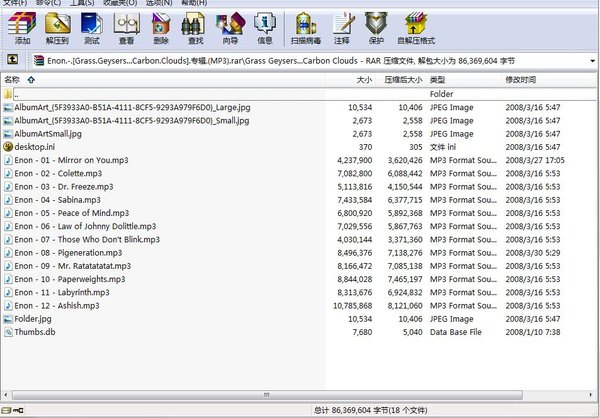The width and height of the screenshot is (600, 418).
Task: Click the Thumbs.db file icon
Action: [8, 332]
